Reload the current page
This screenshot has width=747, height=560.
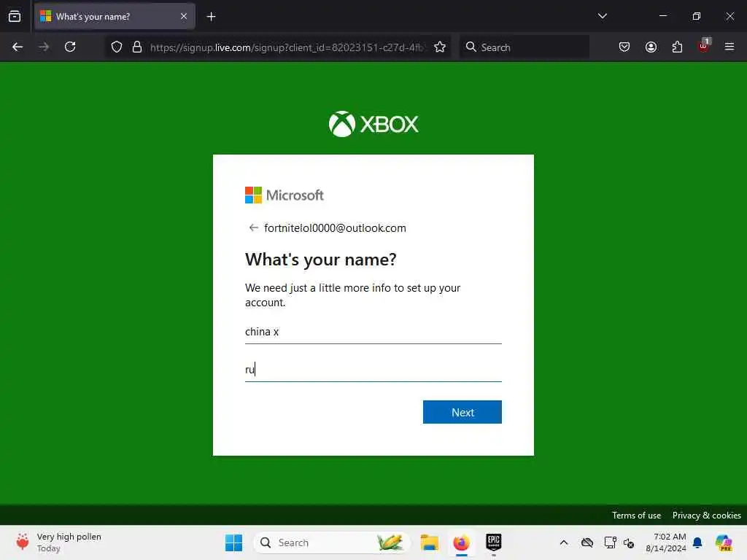70,47
